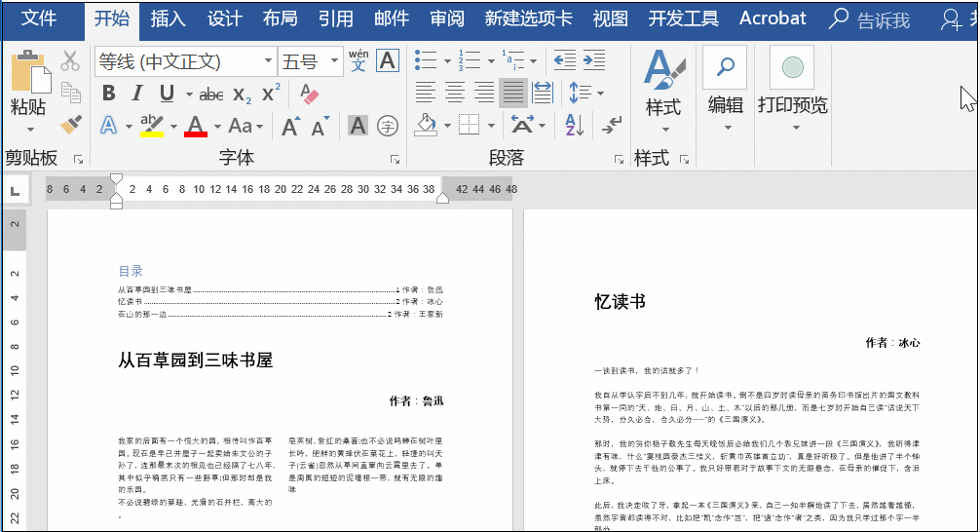The width and height of the screenshot is (980, 532).
Task: Click the Format Painter brush icon
Action: 71,125
